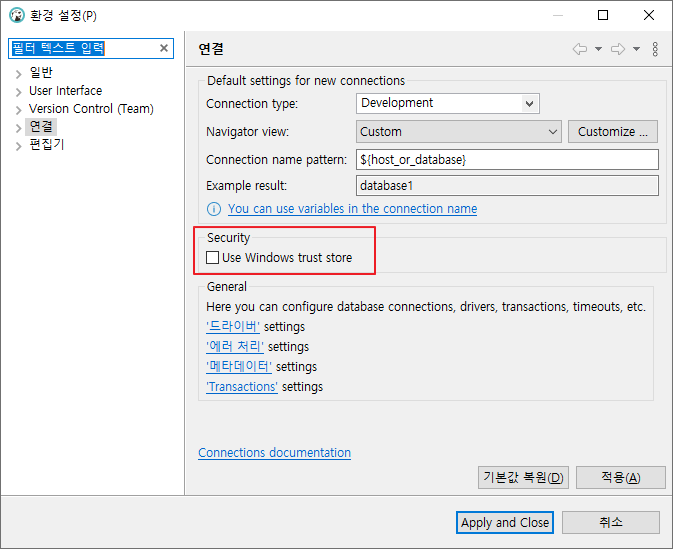Open the 'Transactions' settings link
This screenshot has width=673, height=549.
point(242,387)
